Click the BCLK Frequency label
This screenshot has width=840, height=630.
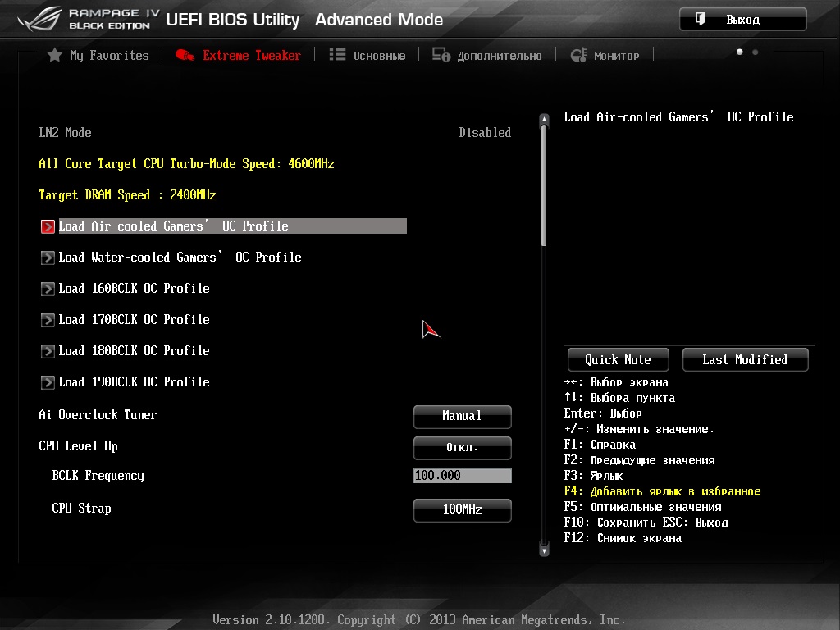(98, 476)
